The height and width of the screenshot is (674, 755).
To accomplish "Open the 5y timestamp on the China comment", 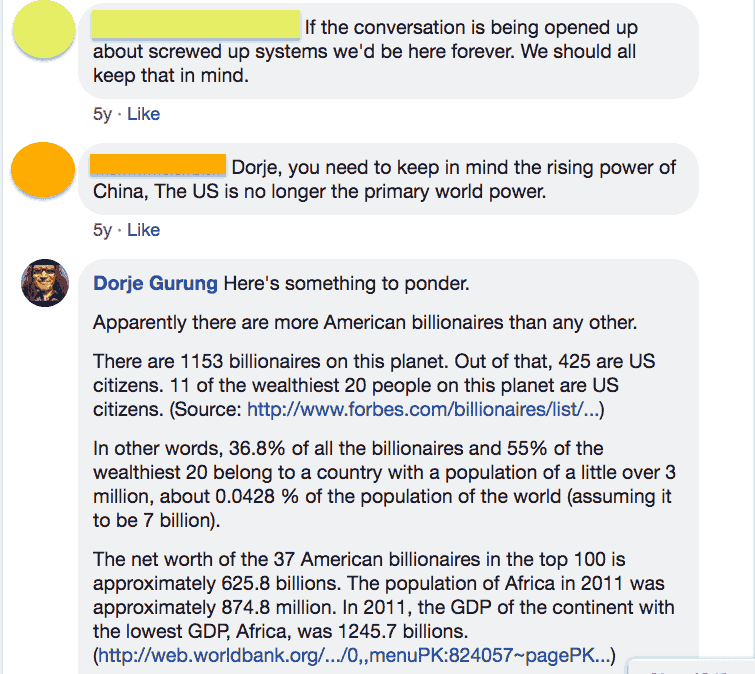I will coord(102,230).
